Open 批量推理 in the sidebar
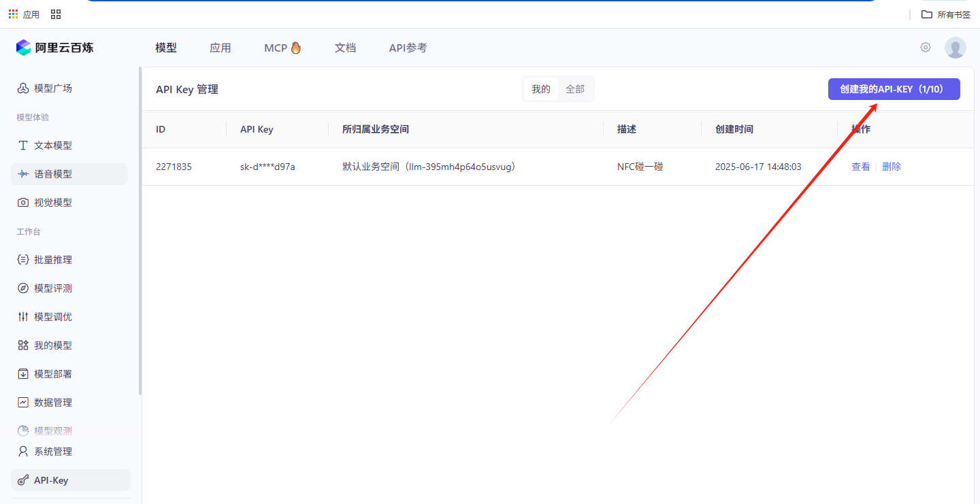Screen dimensions: 980x504 pos(69,260)
